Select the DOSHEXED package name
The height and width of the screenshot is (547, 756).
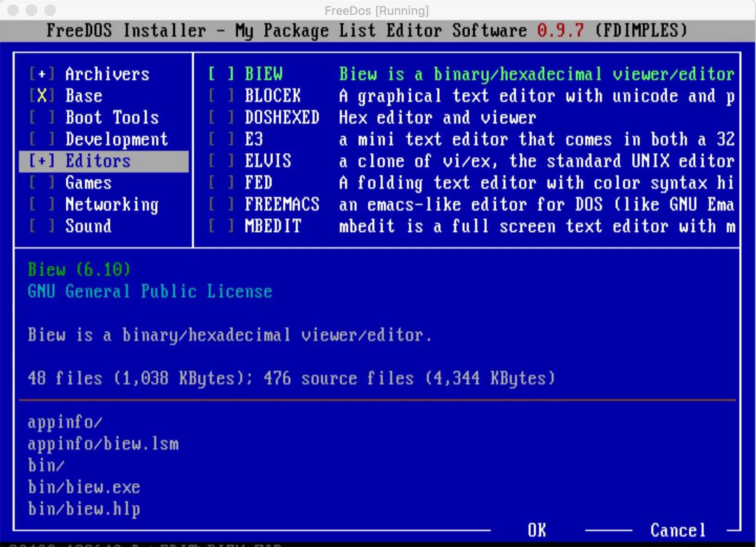(x=282, y=118)
